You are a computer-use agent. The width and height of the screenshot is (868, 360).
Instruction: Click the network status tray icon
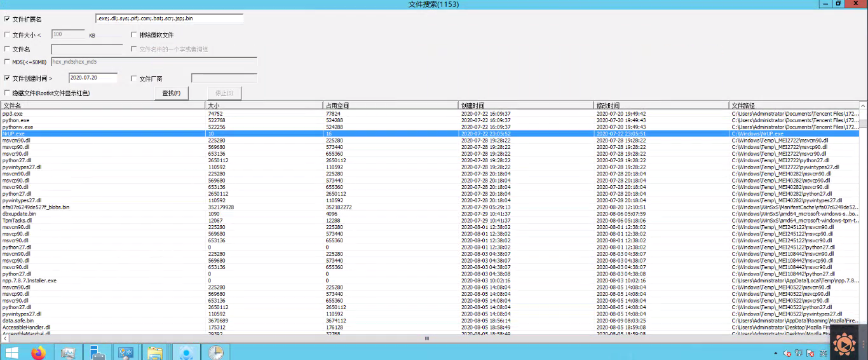click(799, 353)
